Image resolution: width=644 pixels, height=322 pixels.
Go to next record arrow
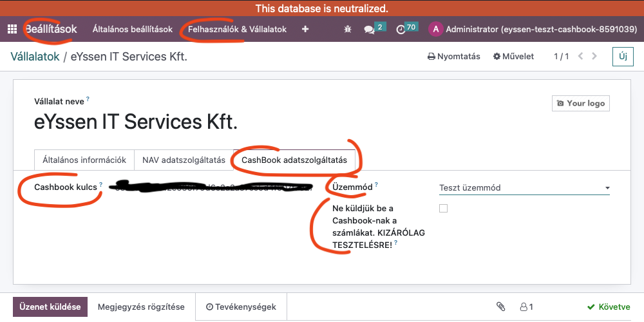(x=594, y=56)
